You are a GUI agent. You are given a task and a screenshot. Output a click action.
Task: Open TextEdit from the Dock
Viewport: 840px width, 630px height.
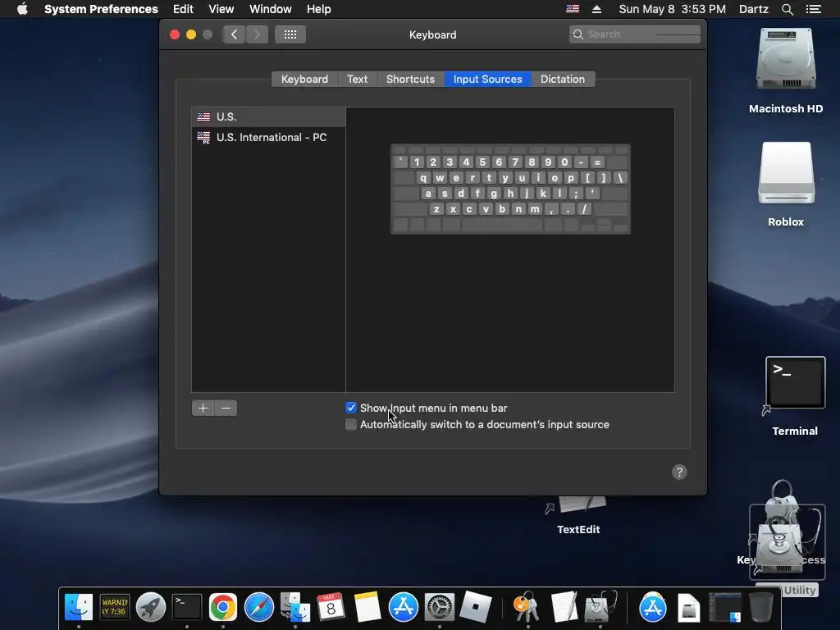point(564,608)
